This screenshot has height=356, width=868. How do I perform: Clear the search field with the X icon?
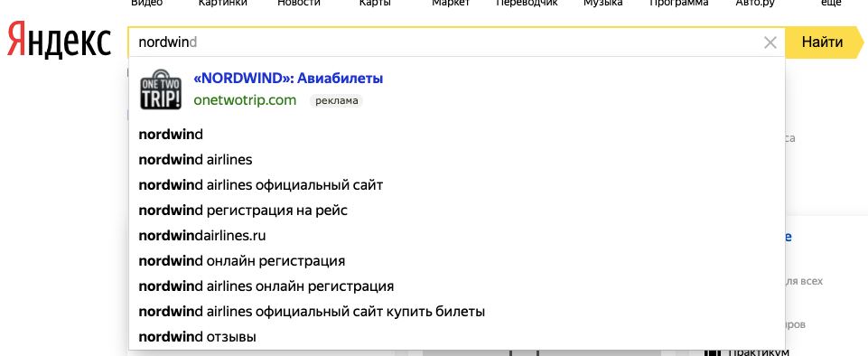(x=770, y=42)
